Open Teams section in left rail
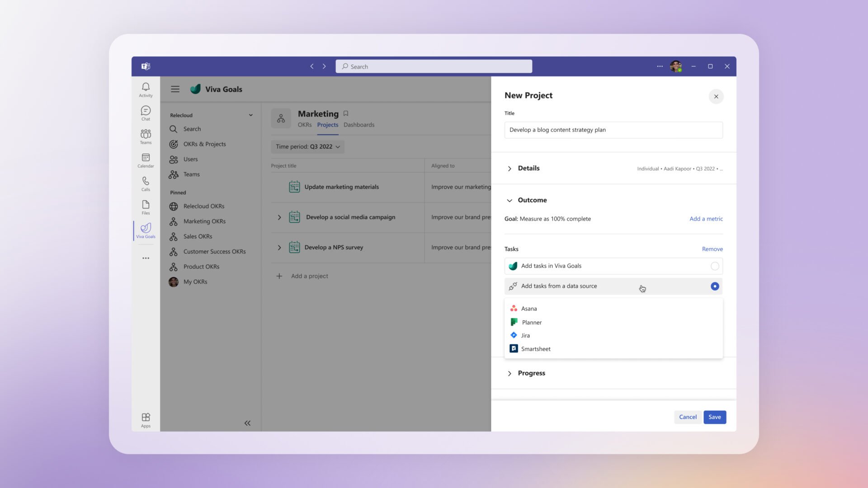The width and height of the screenshot is (868, 488). pyautogui.click(x=146, y=136)
